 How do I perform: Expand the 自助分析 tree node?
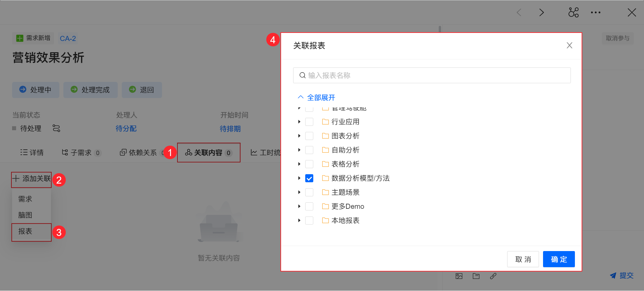pos(299,150)
